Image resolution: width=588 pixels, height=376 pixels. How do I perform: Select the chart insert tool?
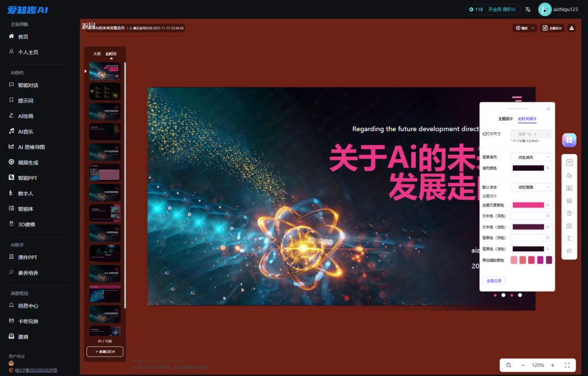point(569,213)
